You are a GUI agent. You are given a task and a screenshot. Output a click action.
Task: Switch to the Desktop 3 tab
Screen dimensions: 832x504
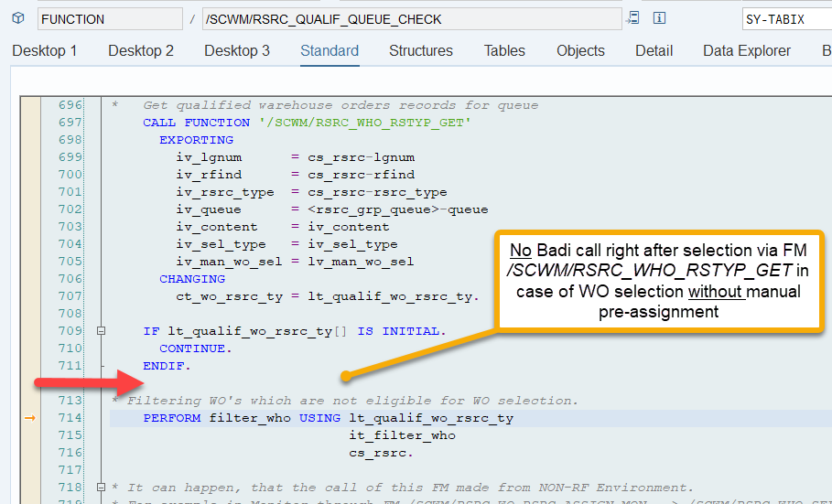237,51
